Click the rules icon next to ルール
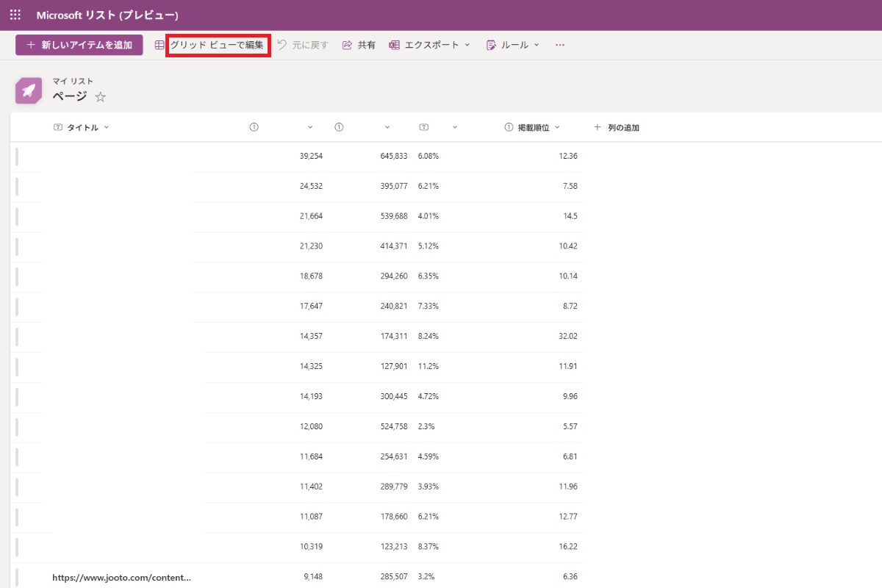This screenshot has width=882, height=588. coord(491,45)
